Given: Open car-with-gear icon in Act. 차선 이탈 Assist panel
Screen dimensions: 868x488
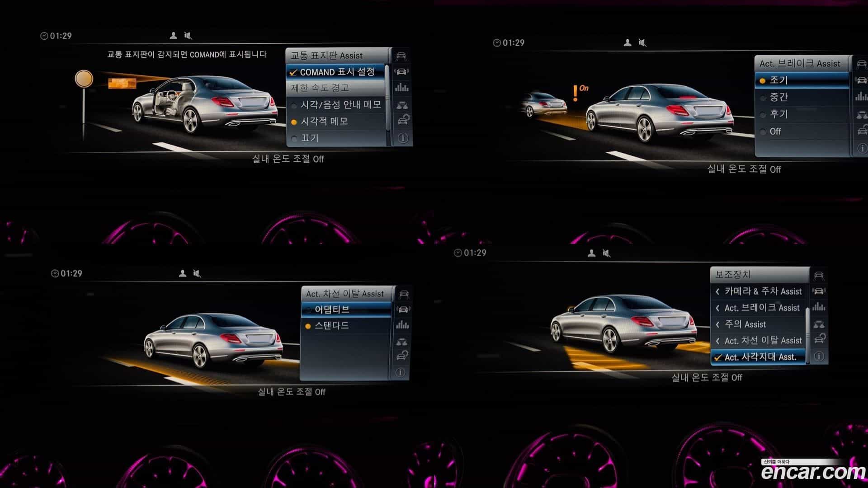Looking at the screenshot, I should point(402,356).
